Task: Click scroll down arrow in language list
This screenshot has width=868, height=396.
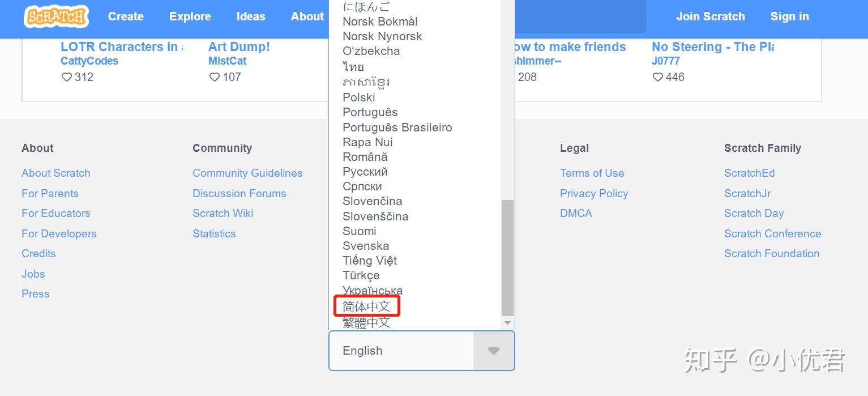Action: 507,323
